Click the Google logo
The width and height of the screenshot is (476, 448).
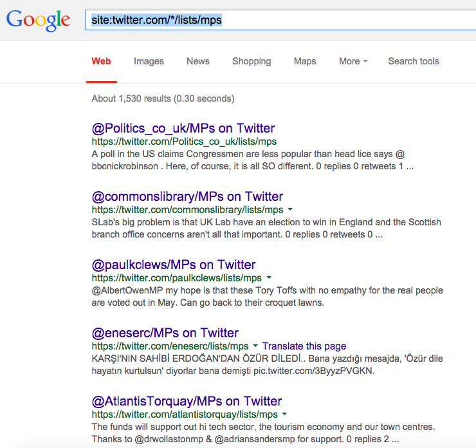pos(38,20)
